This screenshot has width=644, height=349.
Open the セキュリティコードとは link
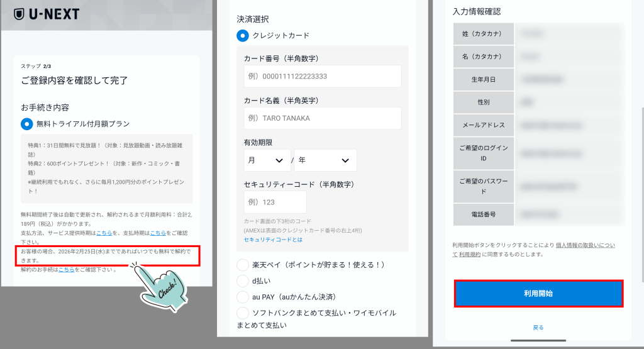[273, 240]
